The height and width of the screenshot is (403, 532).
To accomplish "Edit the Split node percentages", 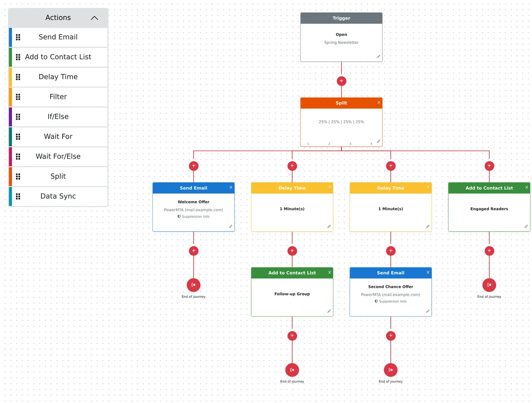I will coord(378,141).
